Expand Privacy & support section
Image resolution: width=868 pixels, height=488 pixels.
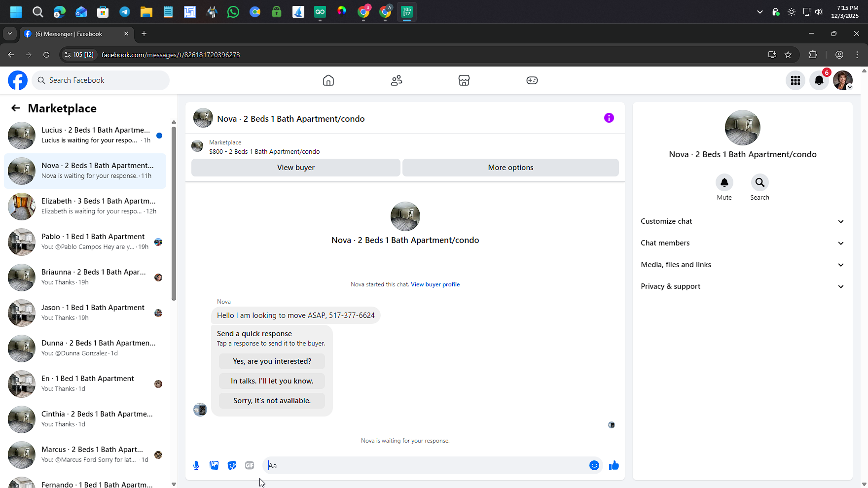(x=743, y=286)
